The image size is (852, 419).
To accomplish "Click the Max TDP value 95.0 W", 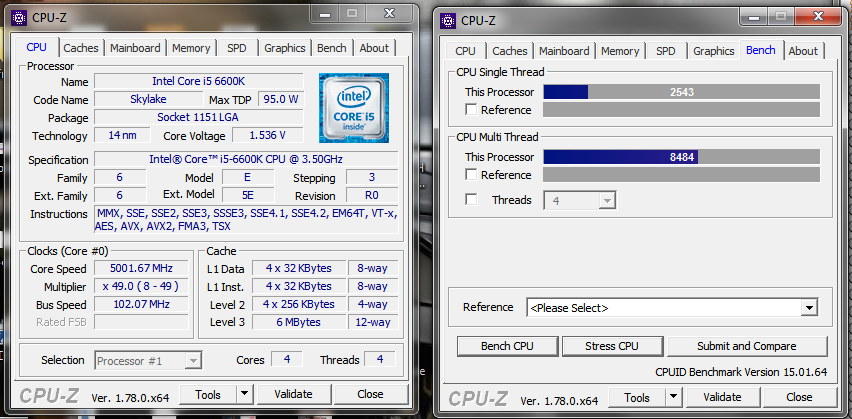I will tap(281, 99).
